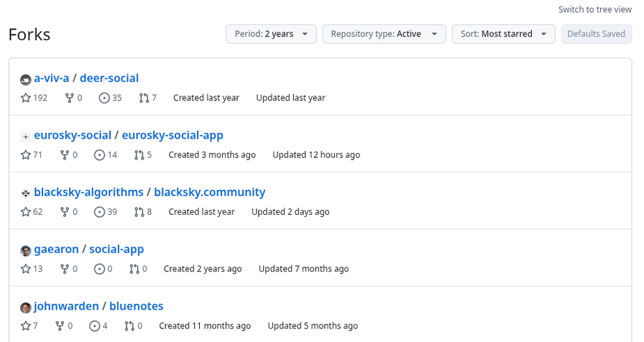Image resolution: width=644 pixels, height=342 pixels.
Task: Click the issues icon in the gaearon row
Action: [x=99, y=269]
